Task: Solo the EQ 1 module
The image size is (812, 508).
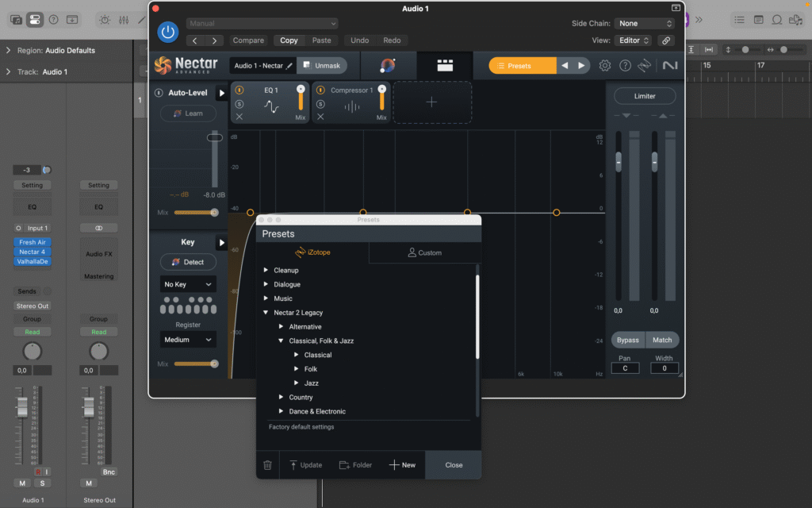Action: point(239,104)
